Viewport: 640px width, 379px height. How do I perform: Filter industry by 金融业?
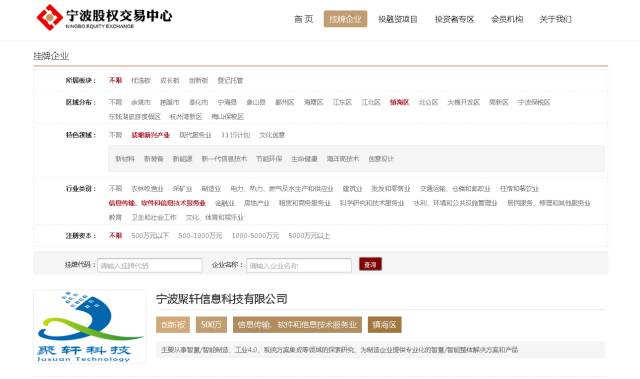click(225, 203)
